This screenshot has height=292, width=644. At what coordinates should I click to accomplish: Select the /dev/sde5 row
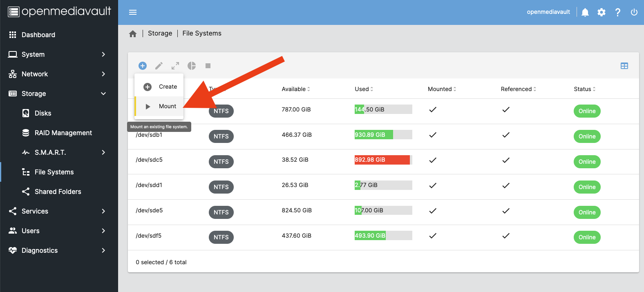pyautogui.click(x=383, y=212)
